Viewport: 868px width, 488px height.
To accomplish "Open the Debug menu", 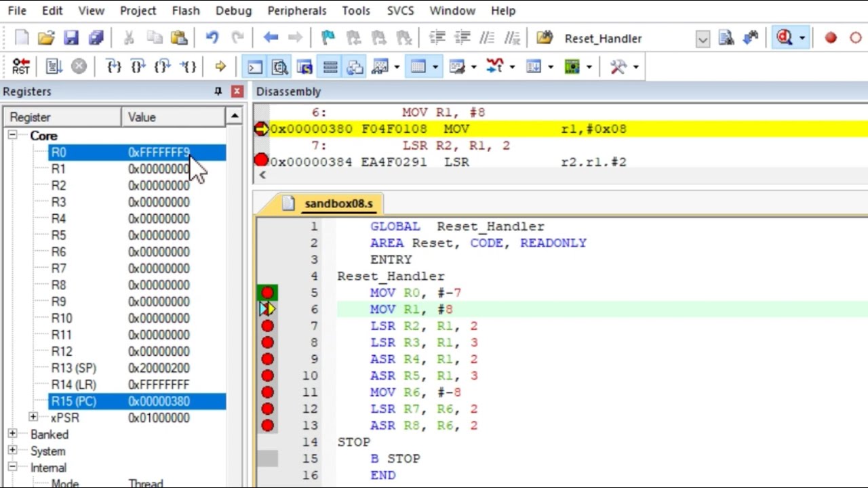I will [x=233, y=11].
